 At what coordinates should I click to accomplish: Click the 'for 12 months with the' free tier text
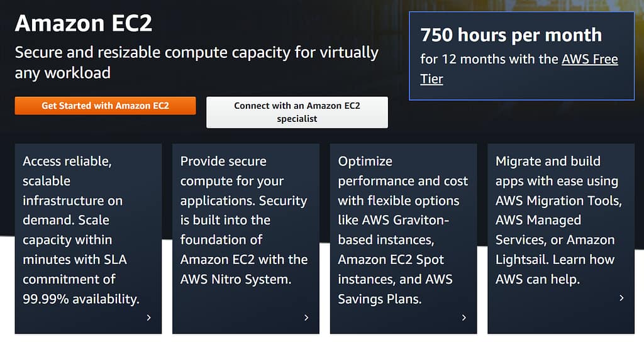[489, 60]
